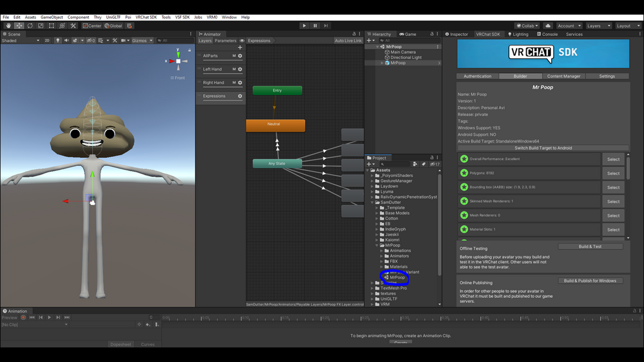Image resolution: width=644 pixels, height=362 pixels.
Task: Click Build & Publish for Windows
Action: pyautogui.click(x=590, y=281)
